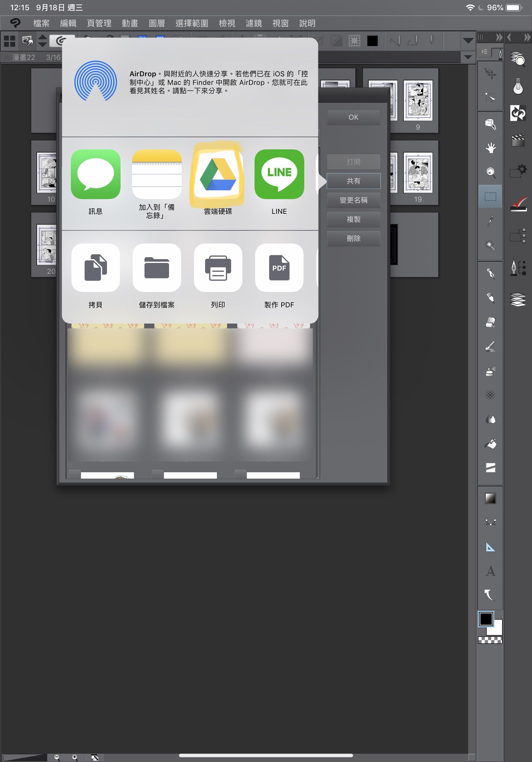Click OK in the dialog
The height and width of the screenshot is (762, 532).
point(354,117)
